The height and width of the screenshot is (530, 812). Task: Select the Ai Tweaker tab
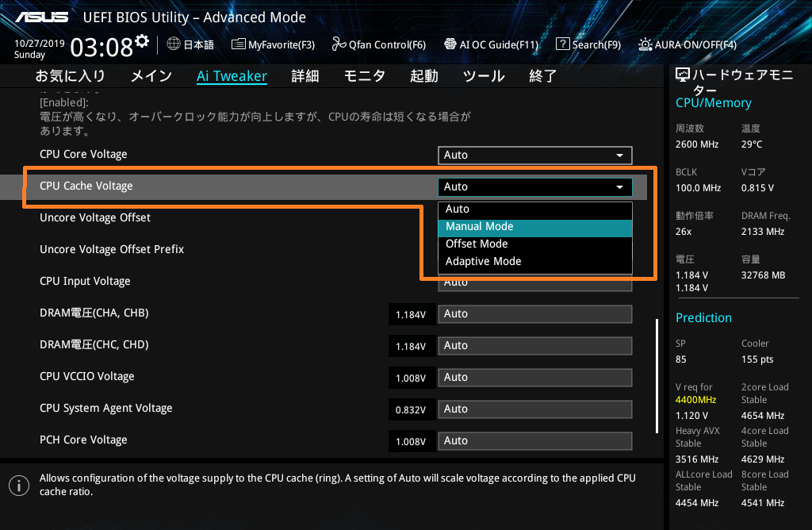pos(232,76)
